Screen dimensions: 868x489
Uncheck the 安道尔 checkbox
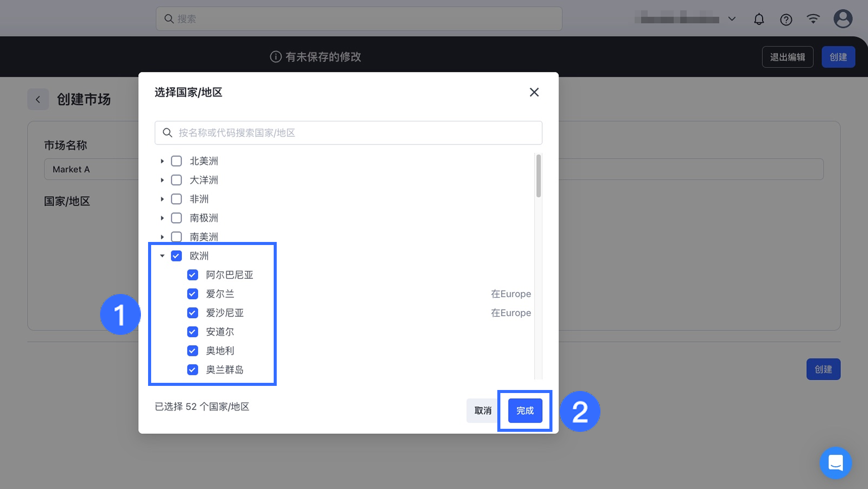[192, 332]
